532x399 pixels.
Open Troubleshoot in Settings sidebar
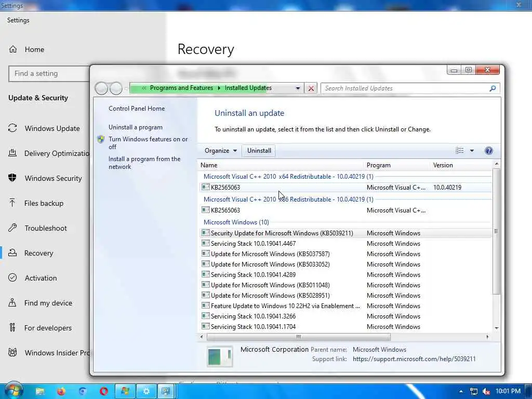(x=46, y=228)
